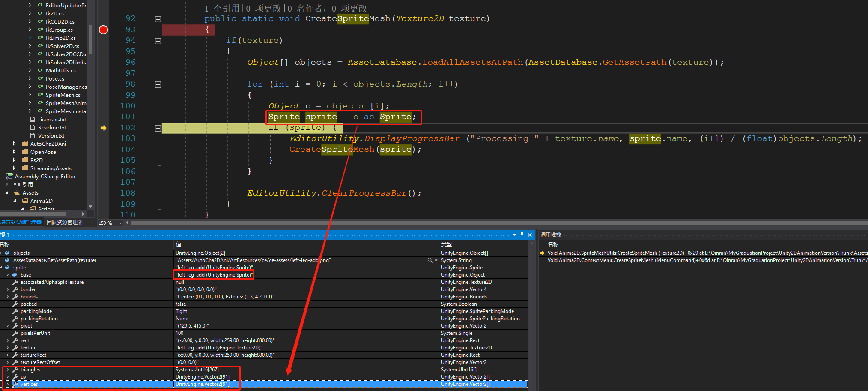Open SpriteMesh.cs file
Viewport: 868px width, 391px height.
[63, 95]
